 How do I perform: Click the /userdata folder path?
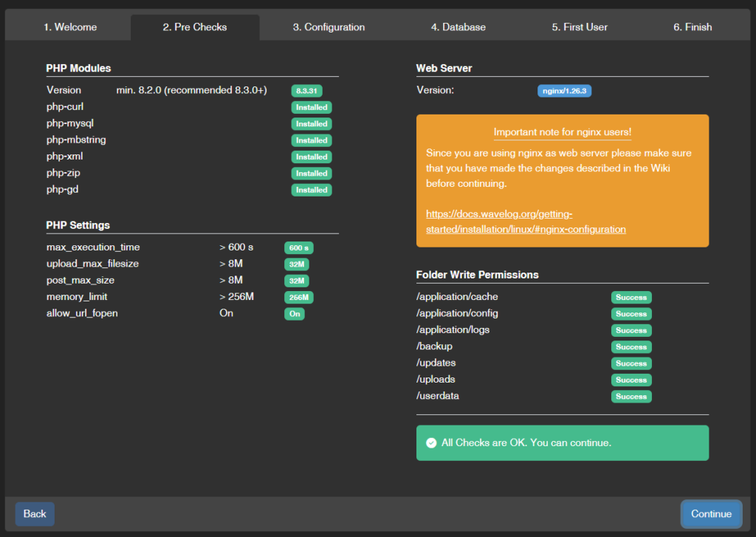(438, 396)
